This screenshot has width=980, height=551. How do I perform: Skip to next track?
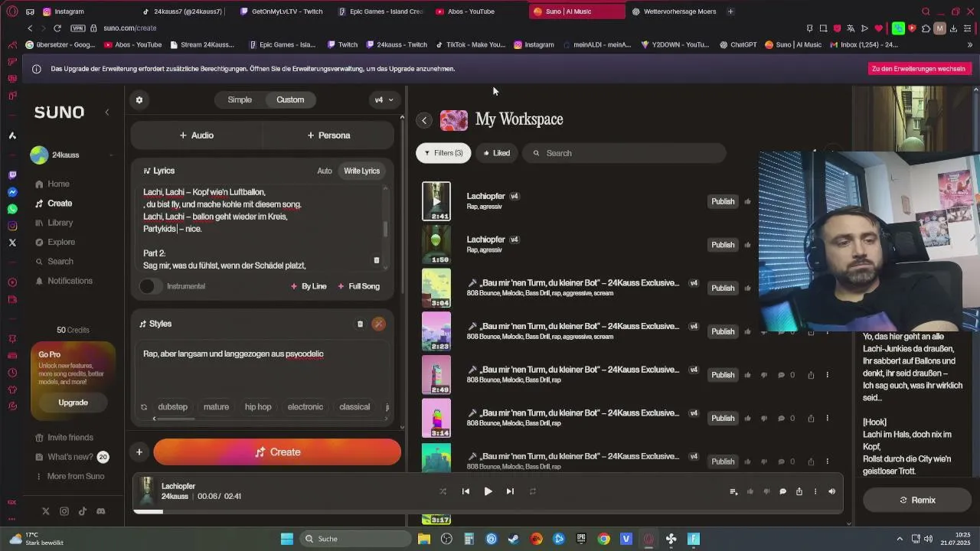click(x=510, y=491)
